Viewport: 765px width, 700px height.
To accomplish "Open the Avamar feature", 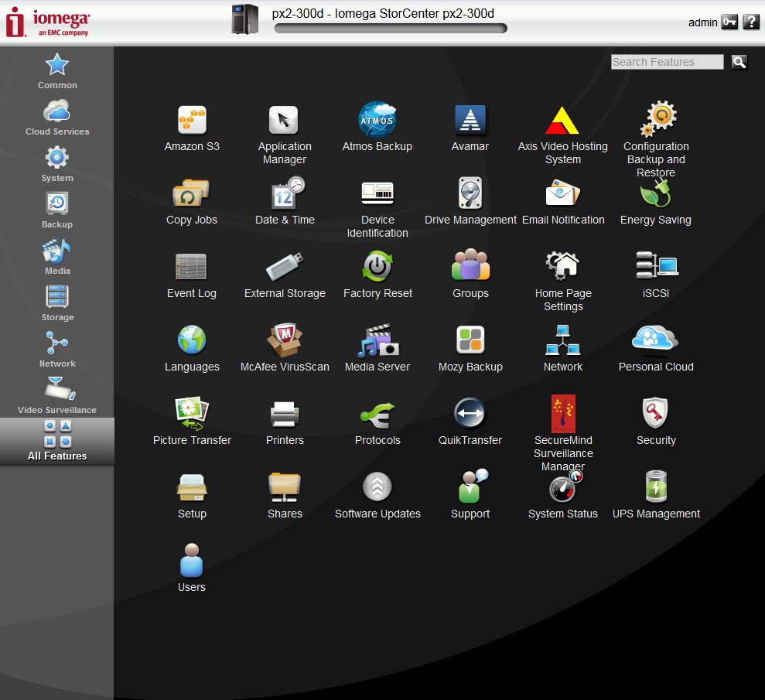I will (470, 128).
